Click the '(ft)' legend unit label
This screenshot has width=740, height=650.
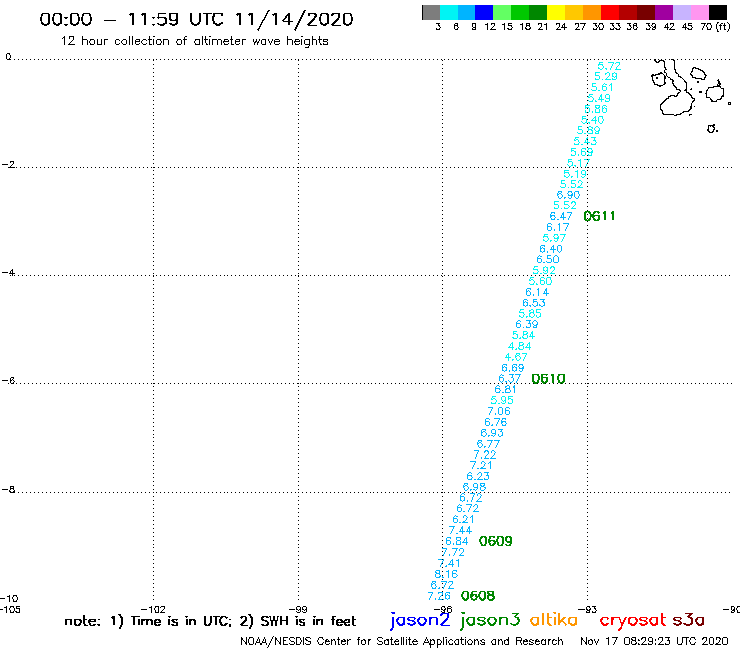(x=723, y=26)
